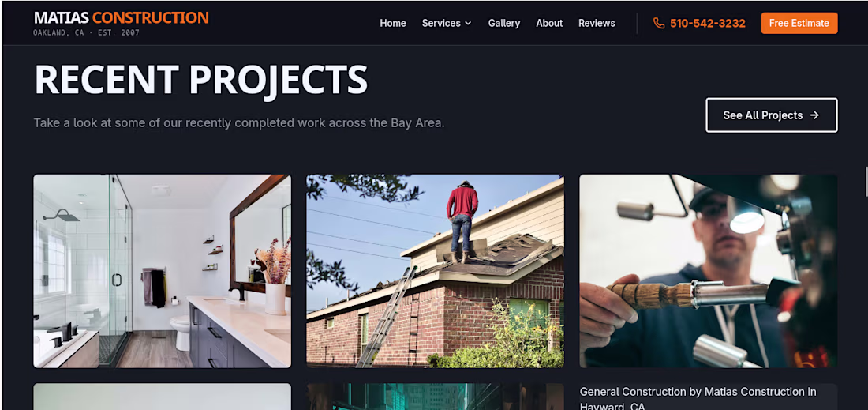868x410 pixels.
Task: Click the Oakland, CA Est. 2007 tagline
Action: [x=86, y=32]
